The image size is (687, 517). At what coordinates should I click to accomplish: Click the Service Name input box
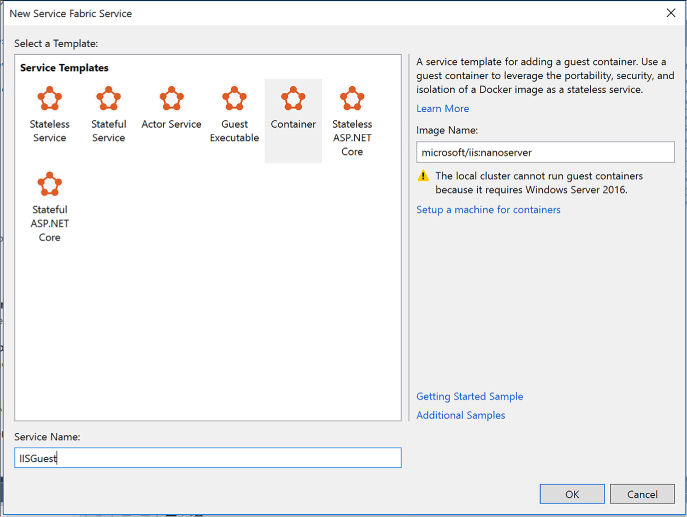click(208, 458)
